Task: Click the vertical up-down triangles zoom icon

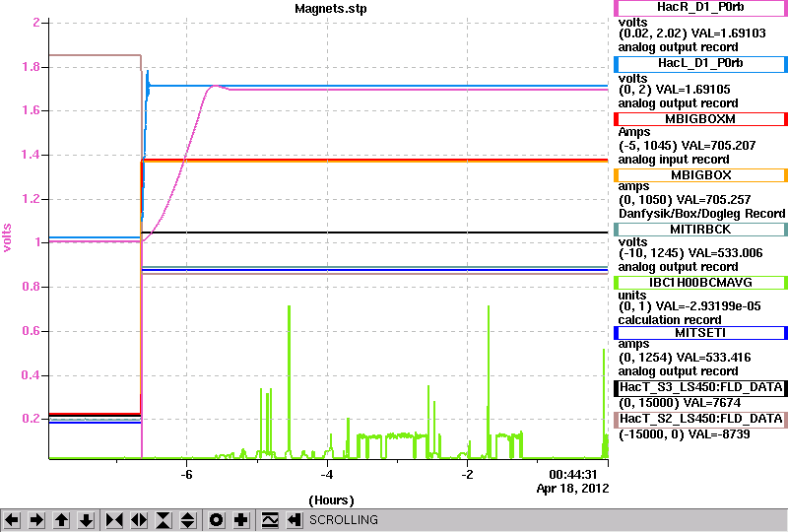Action: 188,520
